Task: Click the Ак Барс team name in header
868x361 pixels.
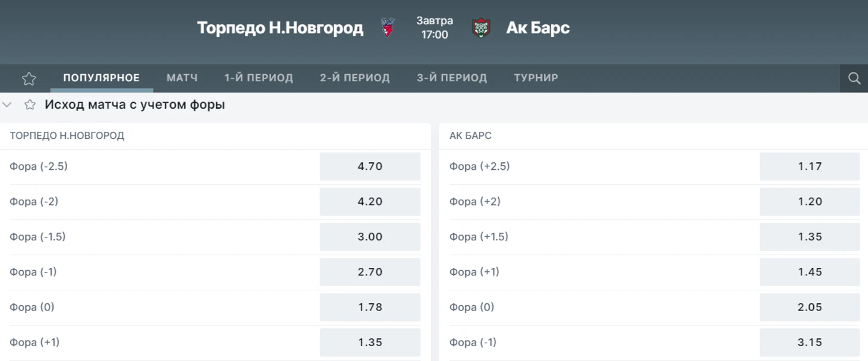Action: [537, 28]
